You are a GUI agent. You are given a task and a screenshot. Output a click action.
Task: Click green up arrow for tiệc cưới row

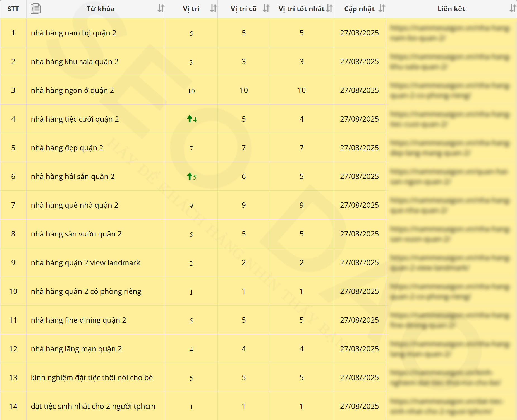click(190, 119)
